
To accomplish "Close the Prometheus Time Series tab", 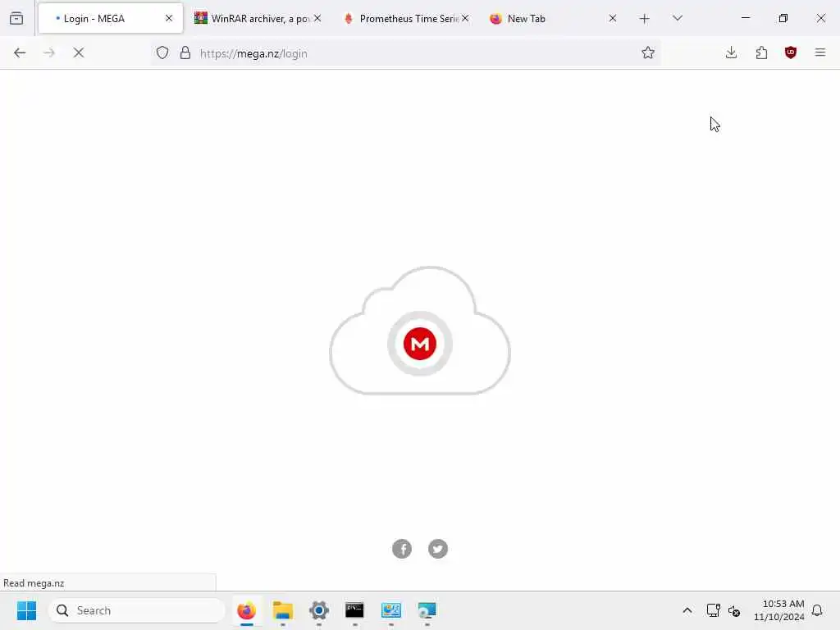I will [x=466, y=18].
